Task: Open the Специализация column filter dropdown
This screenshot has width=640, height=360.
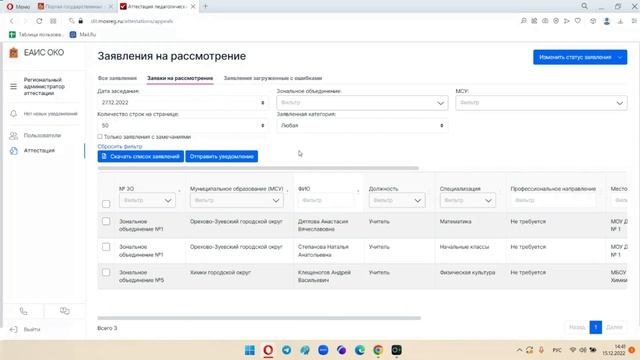Action: [x=468, y=200]
